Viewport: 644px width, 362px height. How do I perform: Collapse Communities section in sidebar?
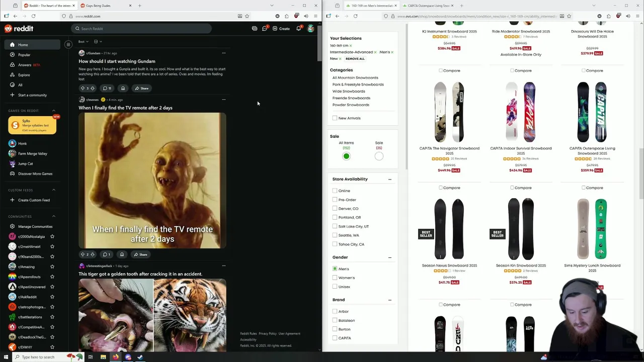coord(54,217)
